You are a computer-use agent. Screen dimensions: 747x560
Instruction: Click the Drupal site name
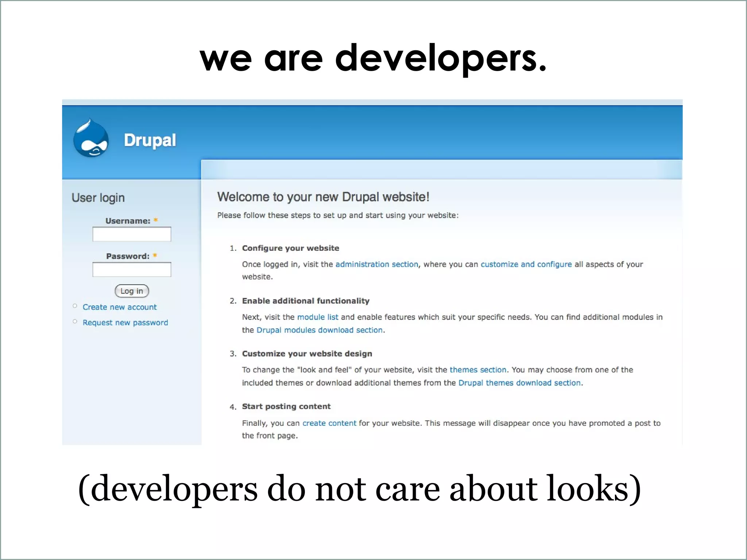150,140
